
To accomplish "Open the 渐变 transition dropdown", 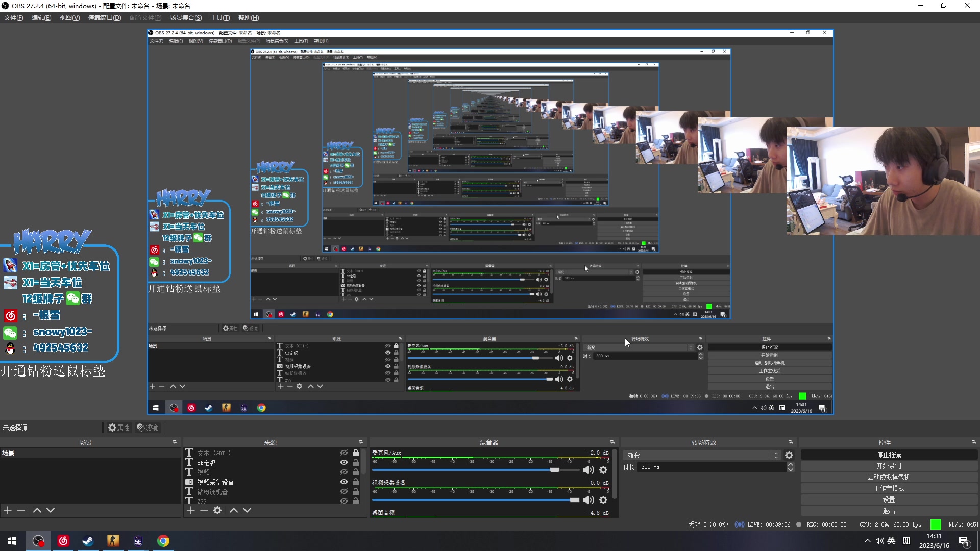I will [x=702, y=455].
